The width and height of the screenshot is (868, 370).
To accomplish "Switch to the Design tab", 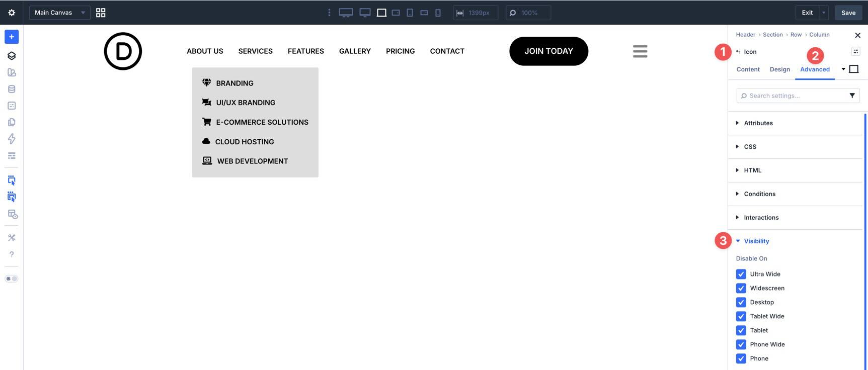I will click(780, 69).
